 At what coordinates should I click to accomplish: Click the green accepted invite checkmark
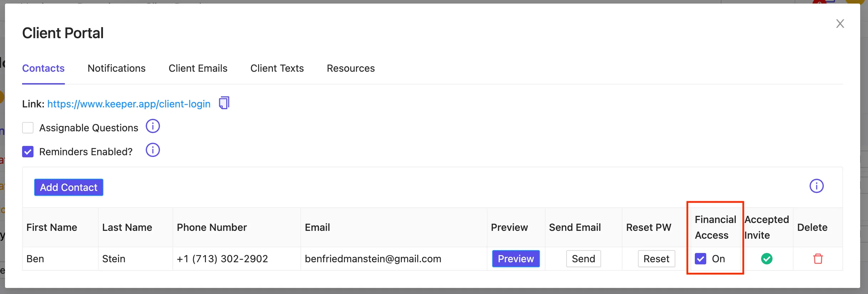pyautogui.click(x=767, y=259)
